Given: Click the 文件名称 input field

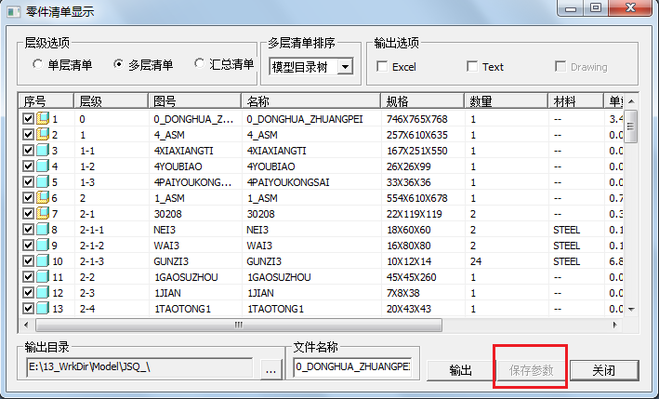Looking at the screenshot, I should [353, 367].
